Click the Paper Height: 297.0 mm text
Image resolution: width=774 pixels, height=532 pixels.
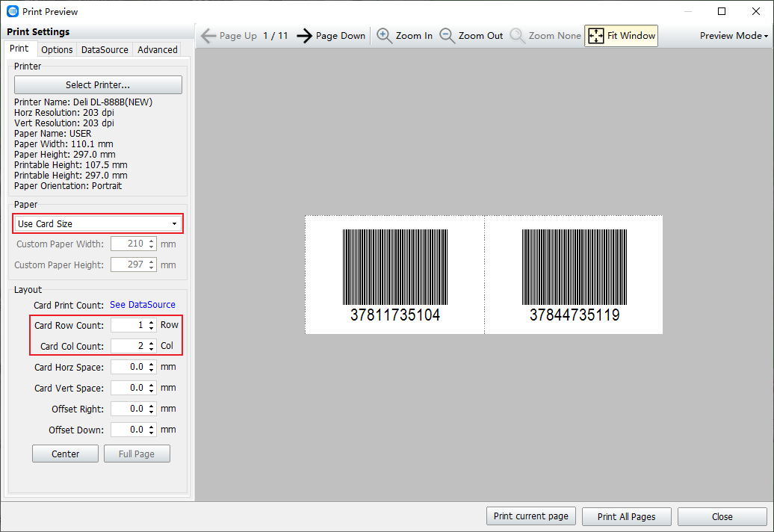click(65, 155)
